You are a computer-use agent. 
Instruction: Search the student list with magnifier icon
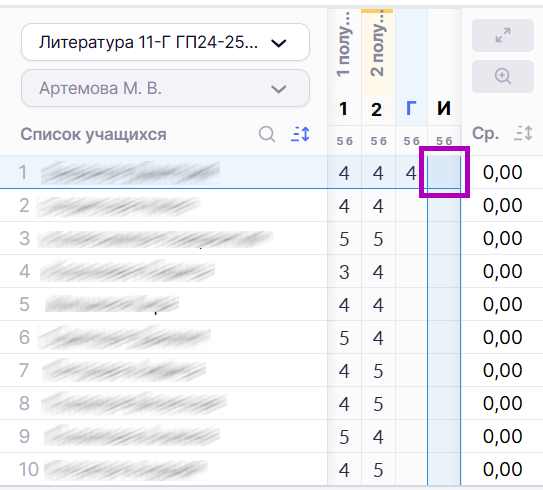pos(267,134)
